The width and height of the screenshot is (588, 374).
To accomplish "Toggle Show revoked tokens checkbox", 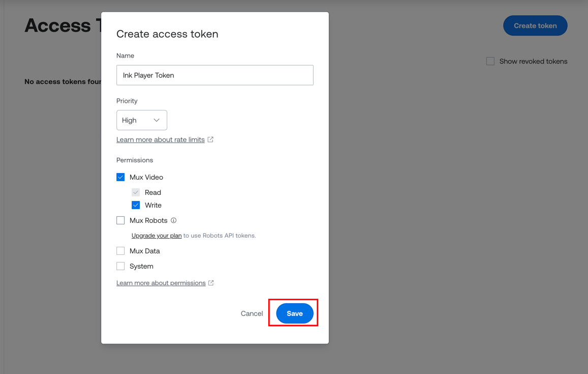I will coord(490,61).
